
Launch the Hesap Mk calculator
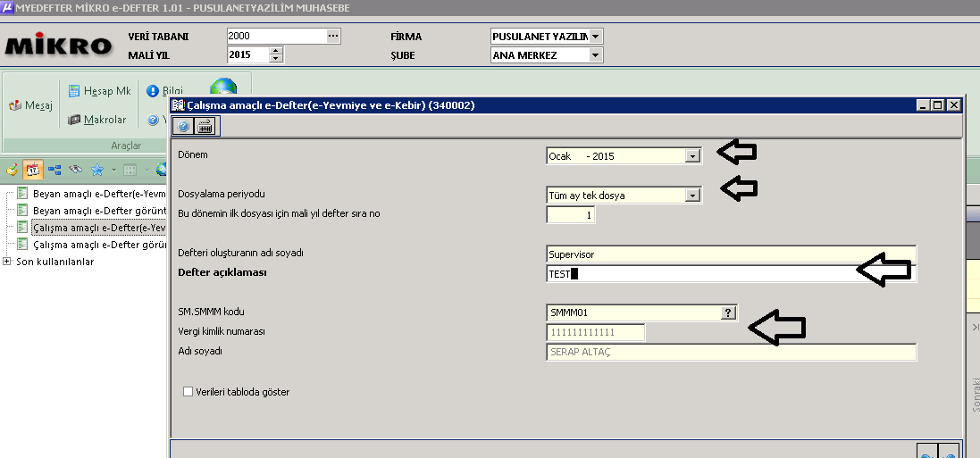click(99, 91)
